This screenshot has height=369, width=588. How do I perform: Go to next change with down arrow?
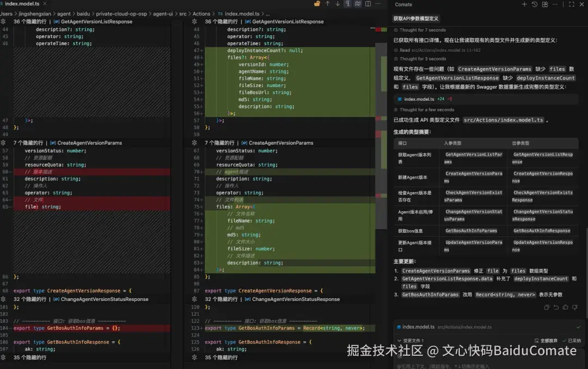tap(338, 4)
